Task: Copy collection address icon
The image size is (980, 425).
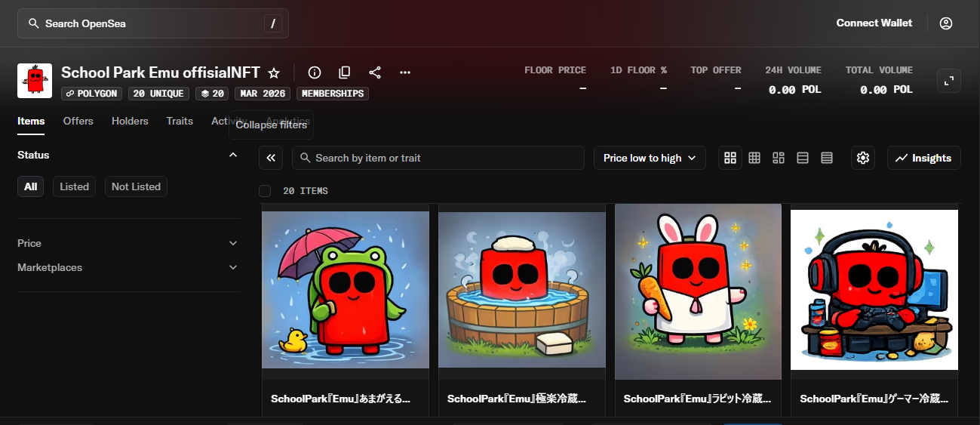Action: point(345,72)
